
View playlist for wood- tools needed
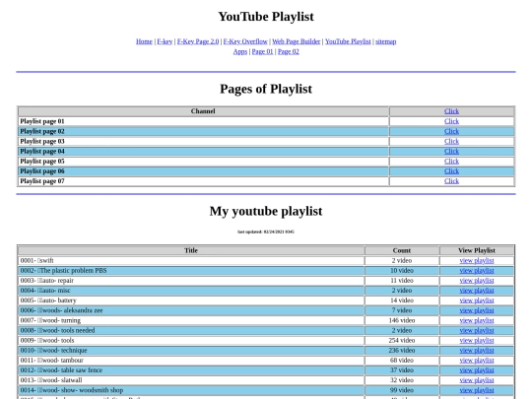pyautogui.click(x=477, y=330)
